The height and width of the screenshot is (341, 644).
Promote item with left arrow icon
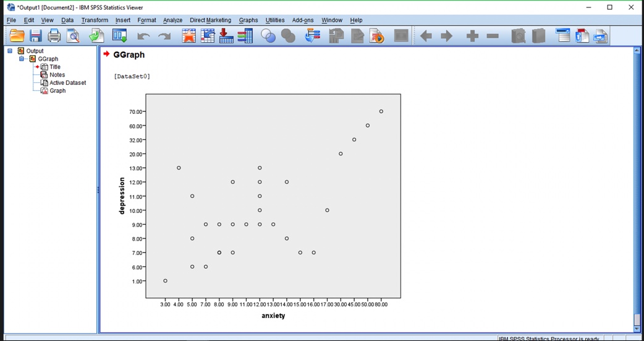coord(426,36)
